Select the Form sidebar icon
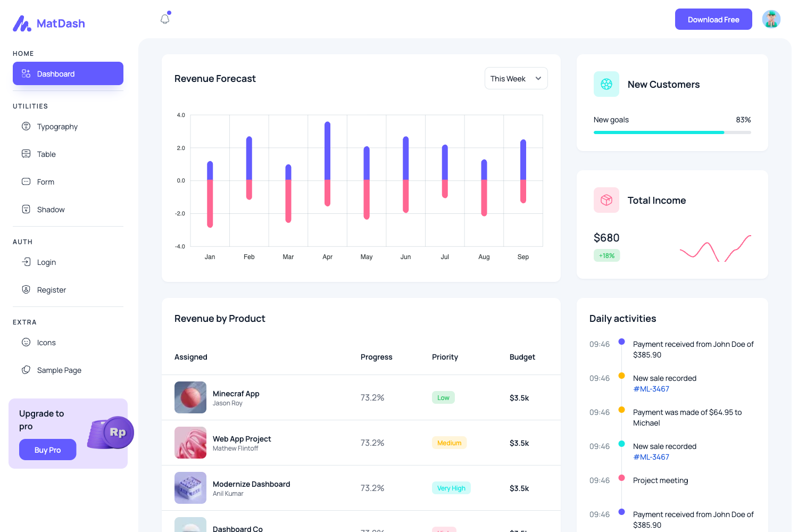The width and height of the screenshot is (798, 532). 26,181
